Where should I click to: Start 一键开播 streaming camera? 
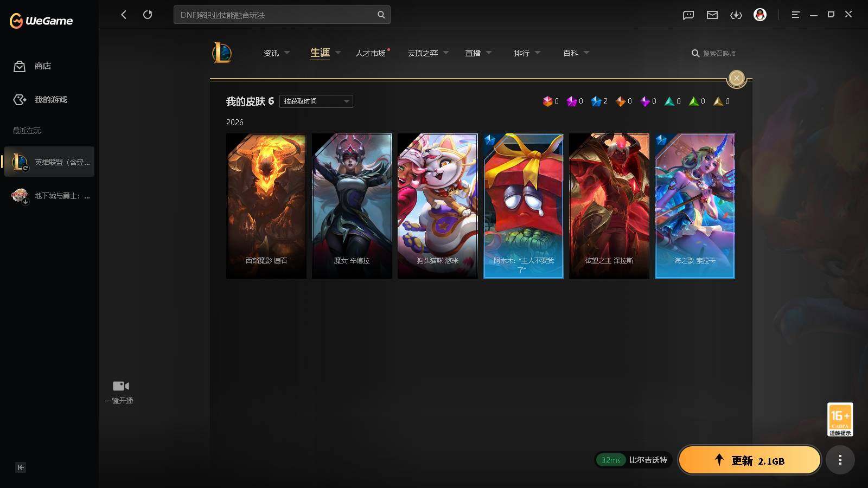(x=119, y=393)
